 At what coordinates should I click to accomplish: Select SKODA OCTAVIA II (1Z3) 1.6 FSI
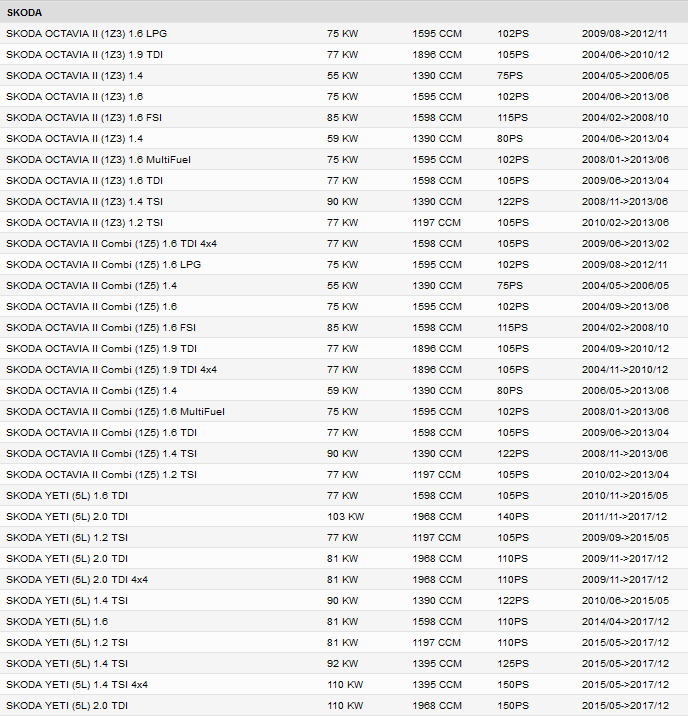click(344, 118)
